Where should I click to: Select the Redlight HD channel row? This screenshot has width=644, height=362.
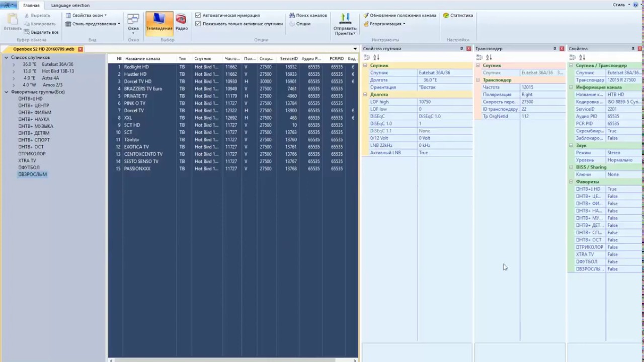[233, 67]
